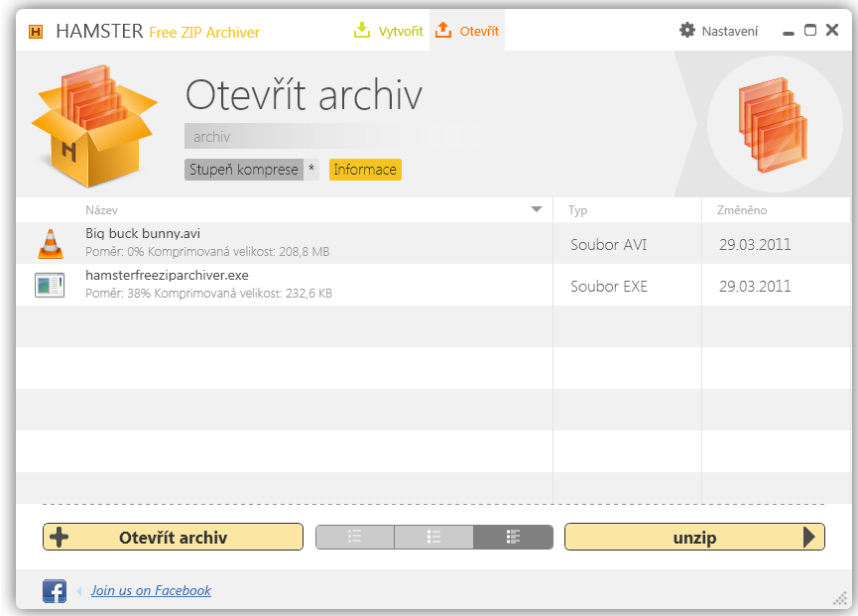The width and height of the screenshot is (858, 616).
Task: Maximize the Hamster window
Action: [809, 30]
